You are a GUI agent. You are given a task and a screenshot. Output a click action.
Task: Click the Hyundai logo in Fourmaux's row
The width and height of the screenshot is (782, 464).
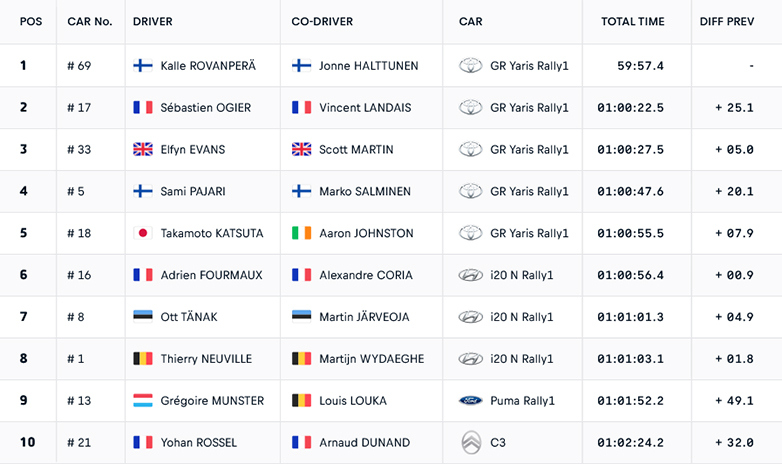tap(470, 275)
